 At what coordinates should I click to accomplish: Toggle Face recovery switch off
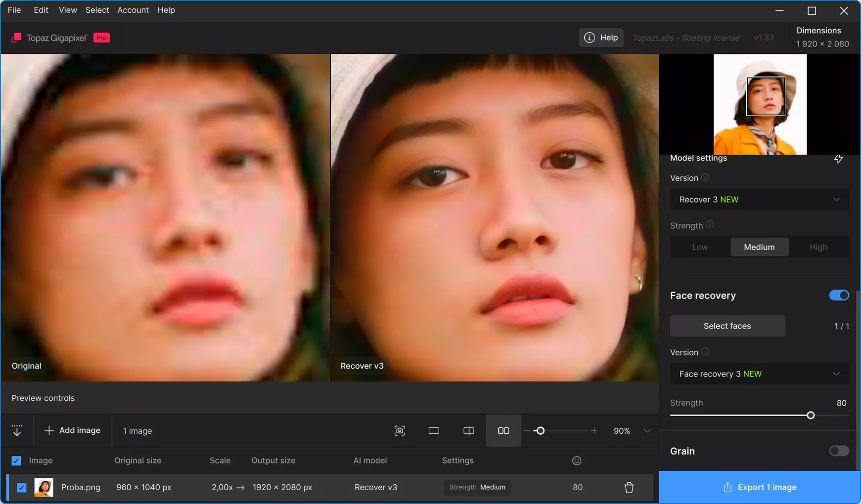click(x=839, y=295)
